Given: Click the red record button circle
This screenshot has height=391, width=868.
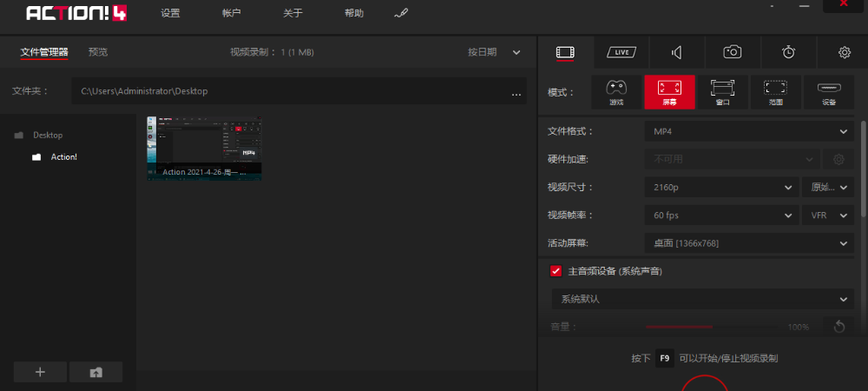Looking at the screenshot, I should click(704, 384).
